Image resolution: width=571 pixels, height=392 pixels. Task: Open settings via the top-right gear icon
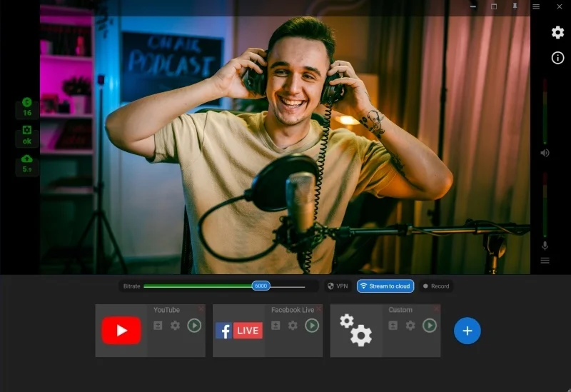tap(557, 32)
